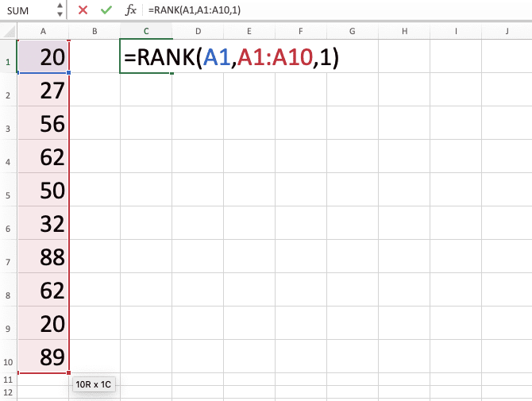The height and width of the screenshot is (401, 532).
Task: Click cell A8 containing 62
Action: click(x=43, y=289)
